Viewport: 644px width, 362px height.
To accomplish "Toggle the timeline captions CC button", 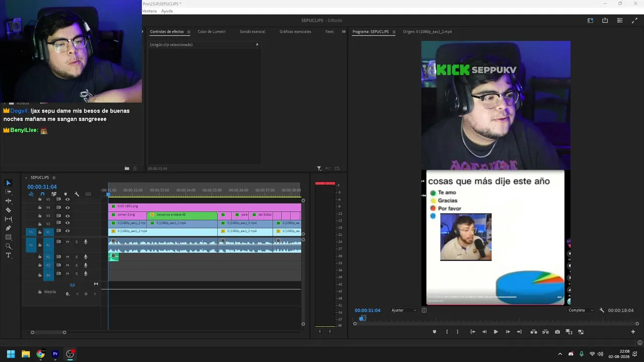I will 88,194.
